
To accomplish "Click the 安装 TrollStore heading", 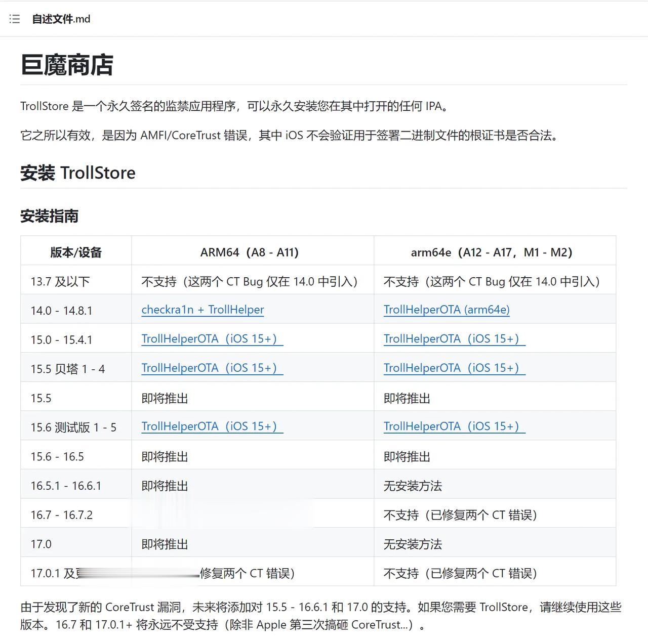I will click(x=78, y=173).
